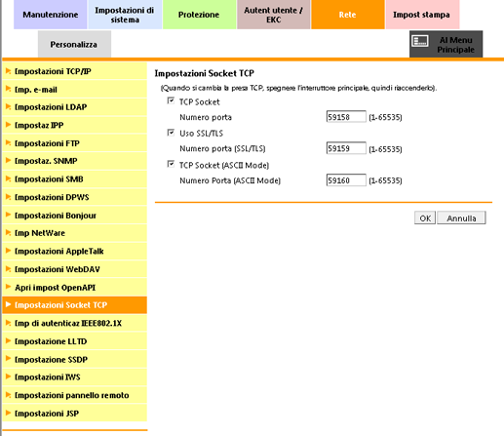This screenshot has height=436, width=504.
Task: Confirm settings with OK button
Action: point(425,218)
